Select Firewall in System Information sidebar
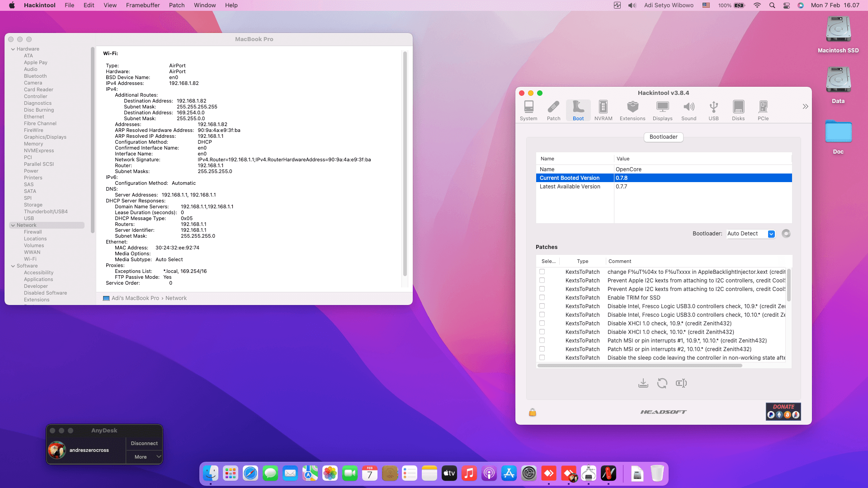The height and width of the screenshot is (488, 868). click(33, 232)
